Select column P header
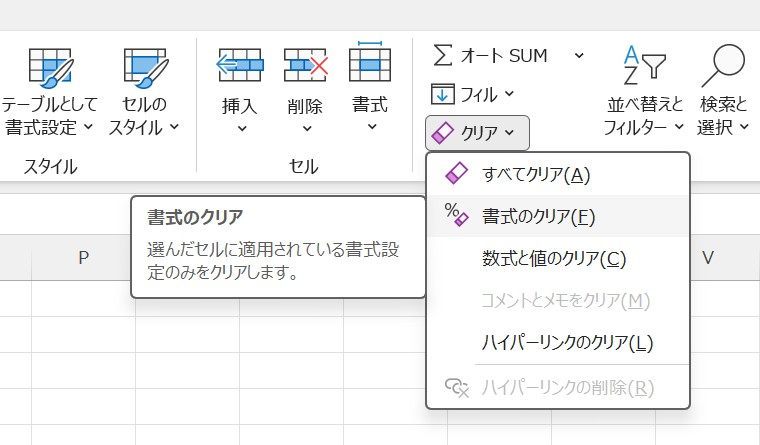This screenshot has height=445, width=760. tap(84, 258)
